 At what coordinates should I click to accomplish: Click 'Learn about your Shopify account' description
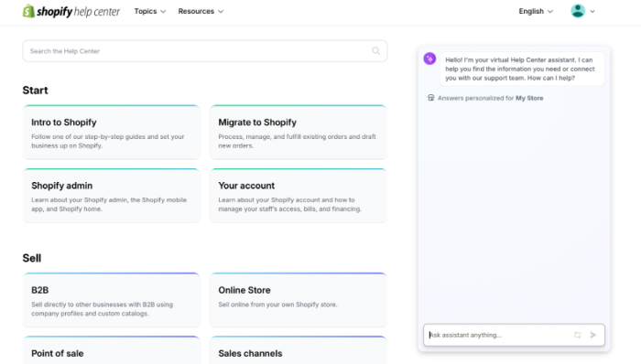tap(290, 205)
